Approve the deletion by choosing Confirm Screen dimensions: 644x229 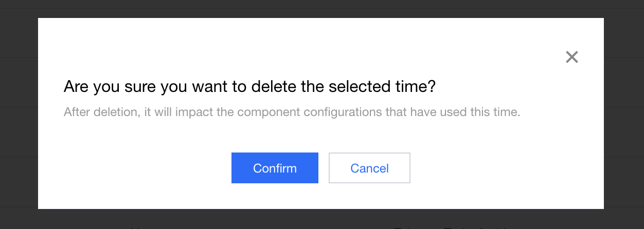point(275,168)
